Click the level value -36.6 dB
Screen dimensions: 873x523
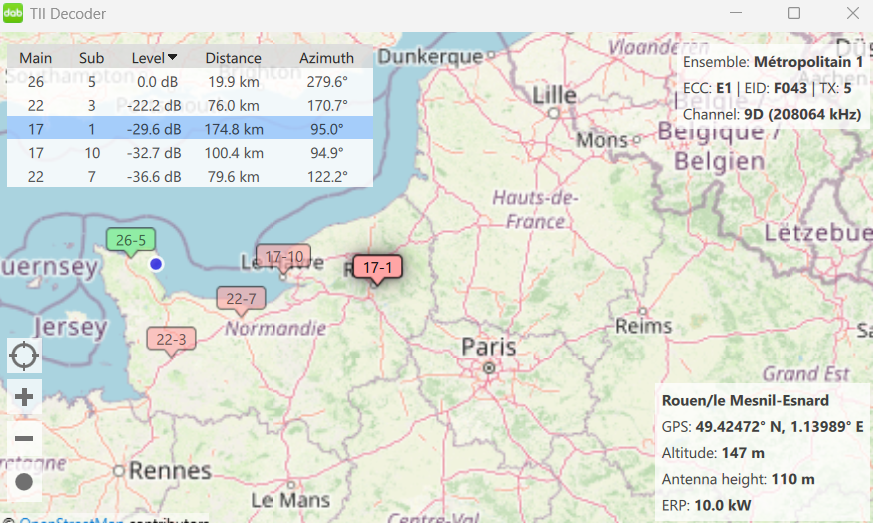pyautogui.click(x=154, y=177)
